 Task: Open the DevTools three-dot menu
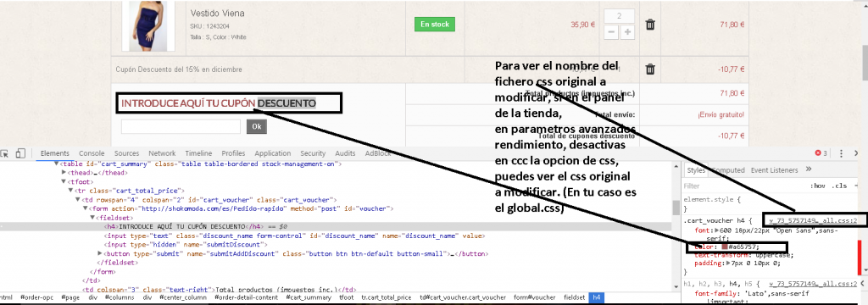coord(842,153)
